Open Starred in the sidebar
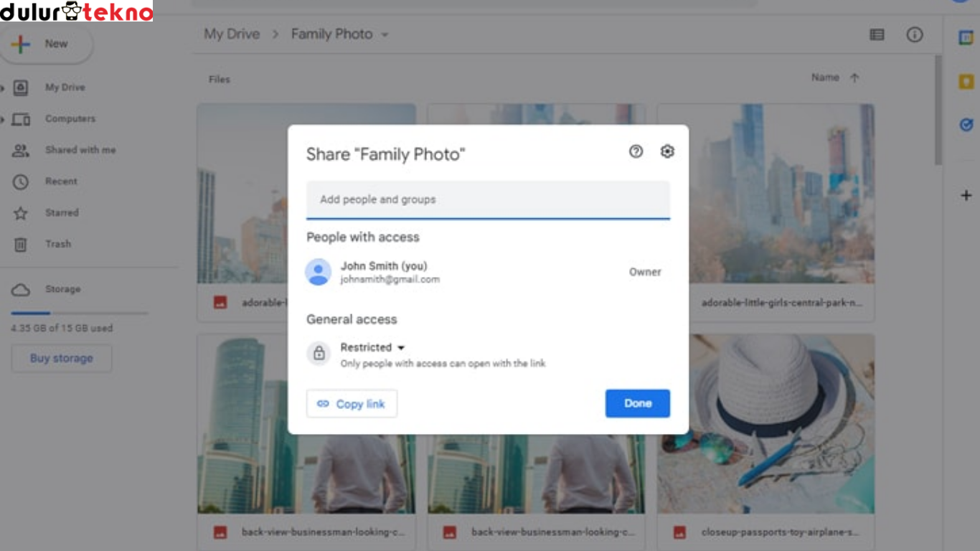Screen dimensions: 980x551 [62, 213]
